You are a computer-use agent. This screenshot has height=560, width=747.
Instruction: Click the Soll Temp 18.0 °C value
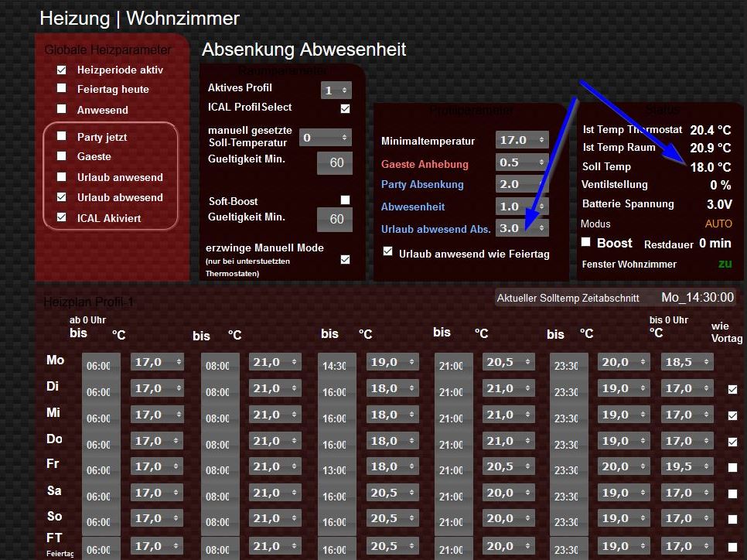(x=711, y=167)
